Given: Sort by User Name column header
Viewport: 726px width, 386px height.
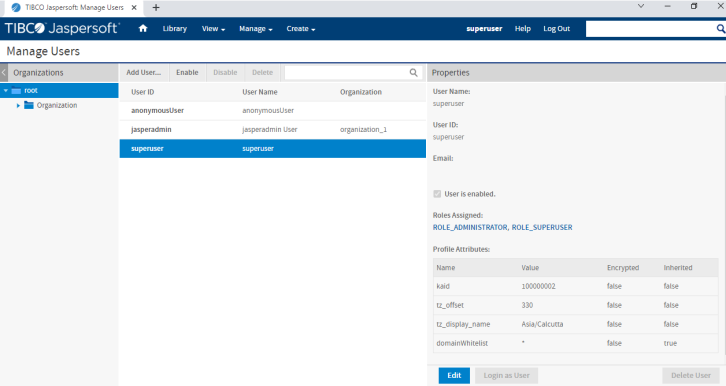Looking at the screenshot, I should (260, 92).
